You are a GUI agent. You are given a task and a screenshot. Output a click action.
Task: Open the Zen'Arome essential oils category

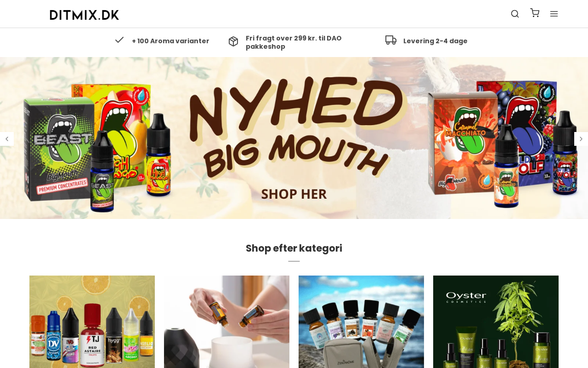361,322
